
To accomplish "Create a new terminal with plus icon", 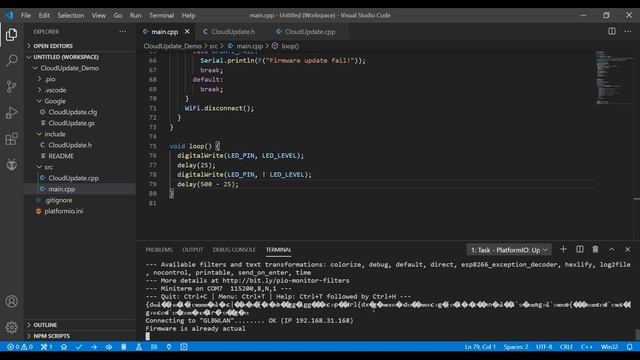I will click(x=563, y=249).
